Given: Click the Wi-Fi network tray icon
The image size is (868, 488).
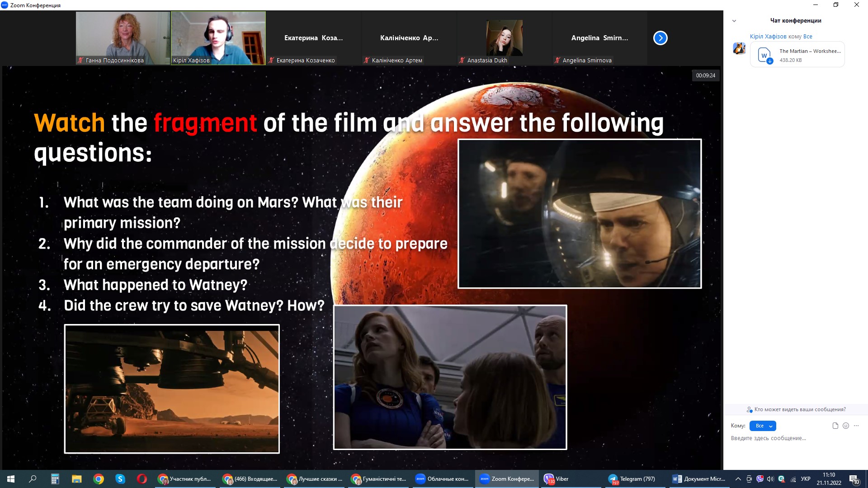Looking at the screenshot, I should tap(793, 479).
